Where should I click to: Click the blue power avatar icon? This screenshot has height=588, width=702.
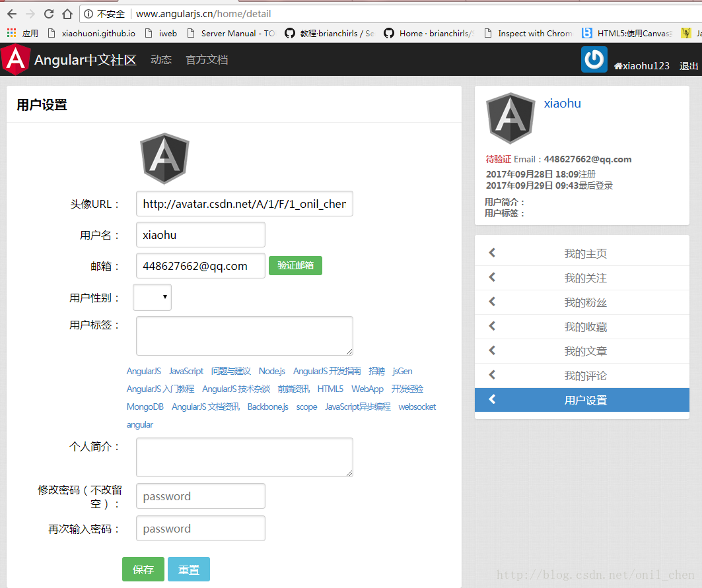tap(594, 59)
